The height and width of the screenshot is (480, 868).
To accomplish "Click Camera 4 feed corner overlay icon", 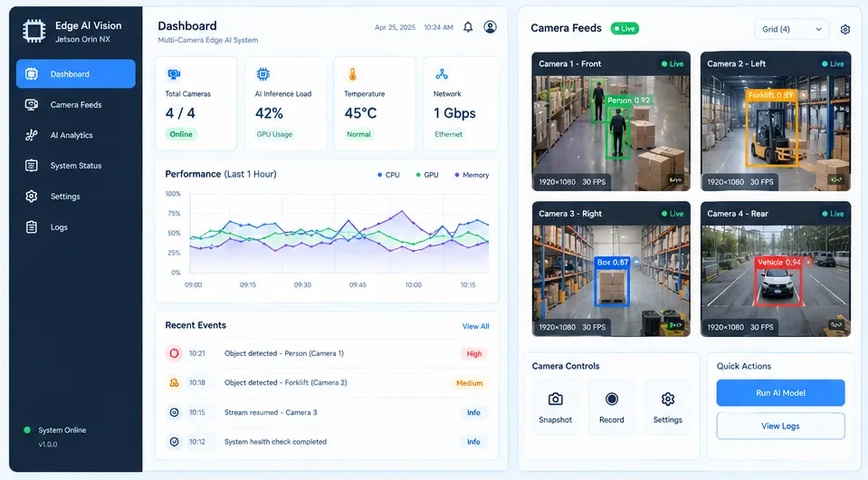I will (836, 325).
